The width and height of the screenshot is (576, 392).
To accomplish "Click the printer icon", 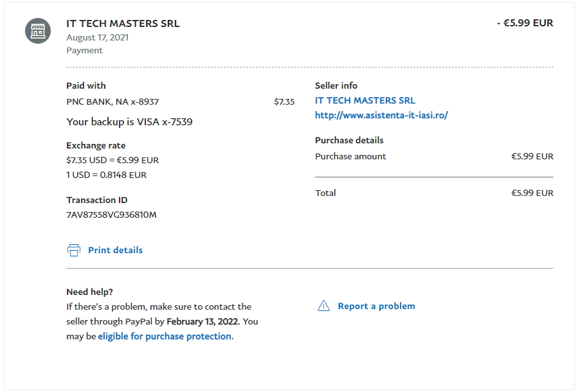I will [74, 250].
